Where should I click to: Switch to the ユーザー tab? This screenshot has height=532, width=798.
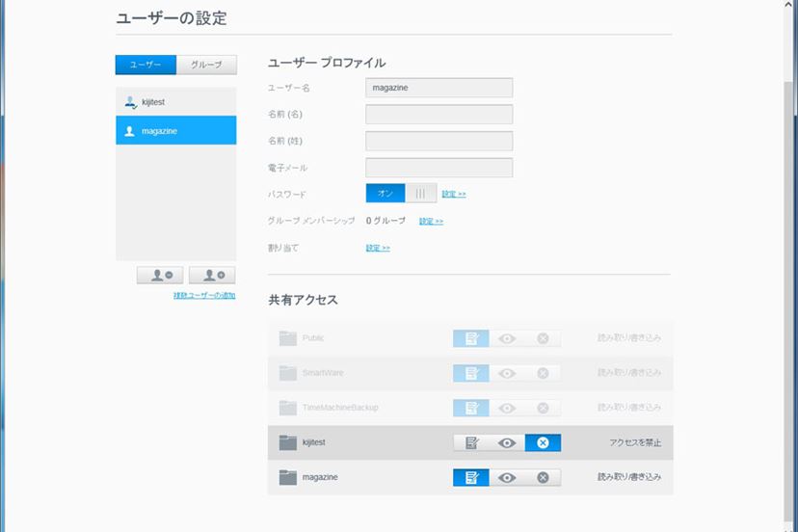coord(146,65)
